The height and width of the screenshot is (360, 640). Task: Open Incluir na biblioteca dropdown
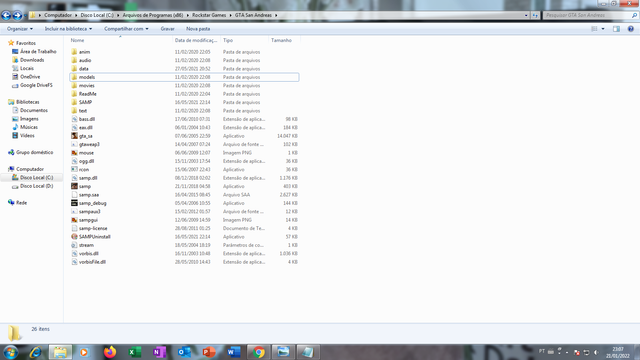[x=68, y=29]
